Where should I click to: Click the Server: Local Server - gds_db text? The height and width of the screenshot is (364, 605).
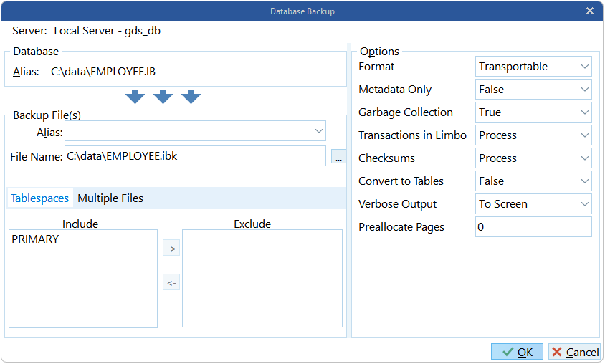click(86, 31)
